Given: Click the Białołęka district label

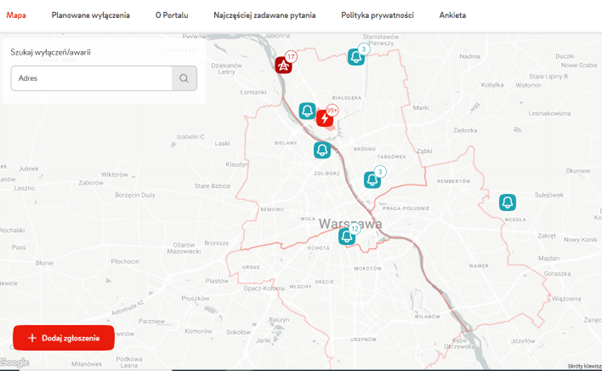Looking at the screenshot, I should pyautogui.click(x=347, y=98).
